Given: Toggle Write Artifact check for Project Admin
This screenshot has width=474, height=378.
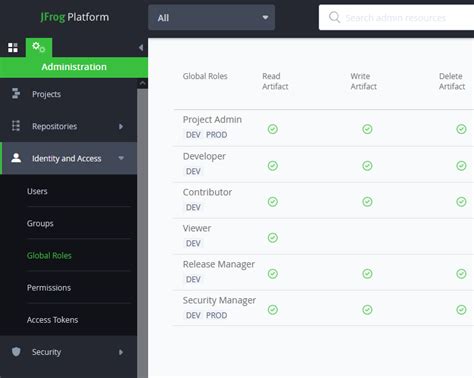Looking at the screenshot, I should 367,129.
